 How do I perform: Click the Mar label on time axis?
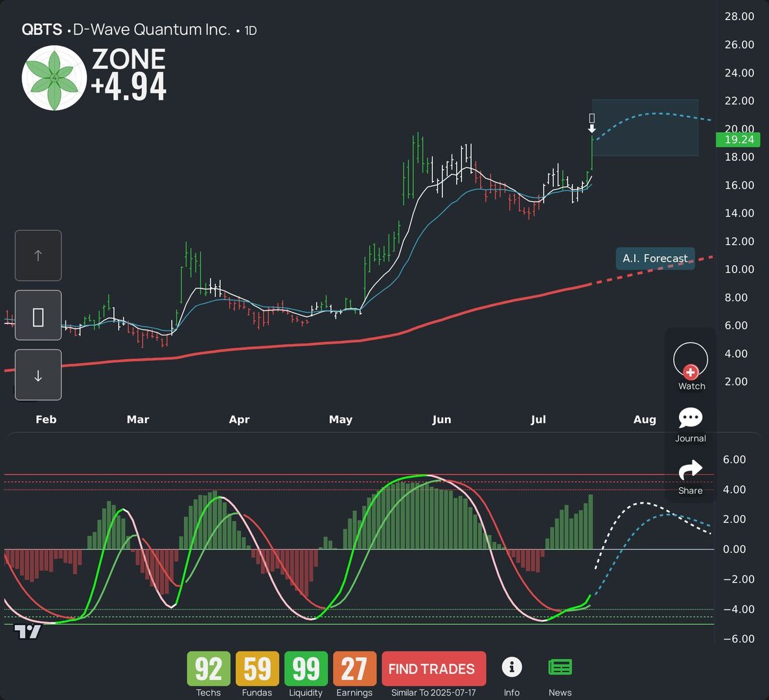pyautogui.click(x=138, y=419)
